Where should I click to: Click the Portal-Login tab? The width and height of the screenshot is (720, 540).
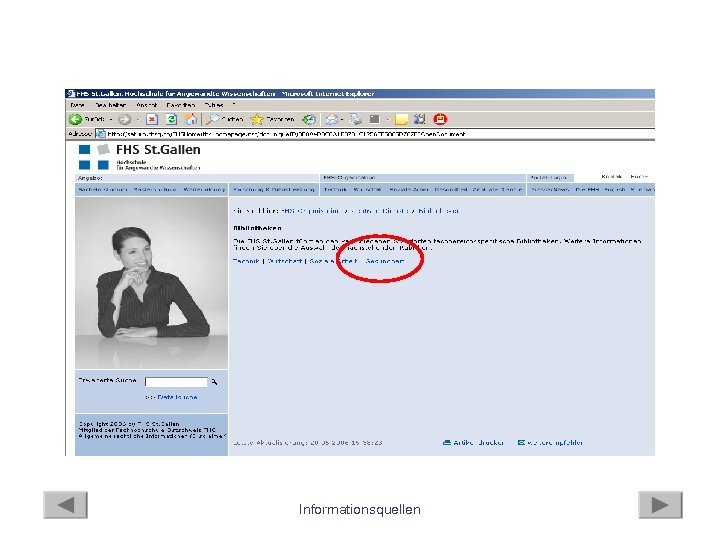550,177
